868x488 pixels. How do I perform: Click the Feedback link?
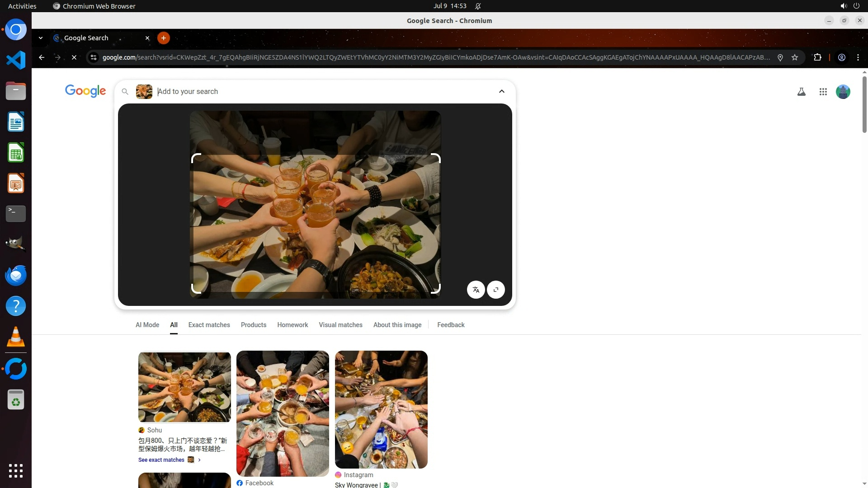(450, 325)
